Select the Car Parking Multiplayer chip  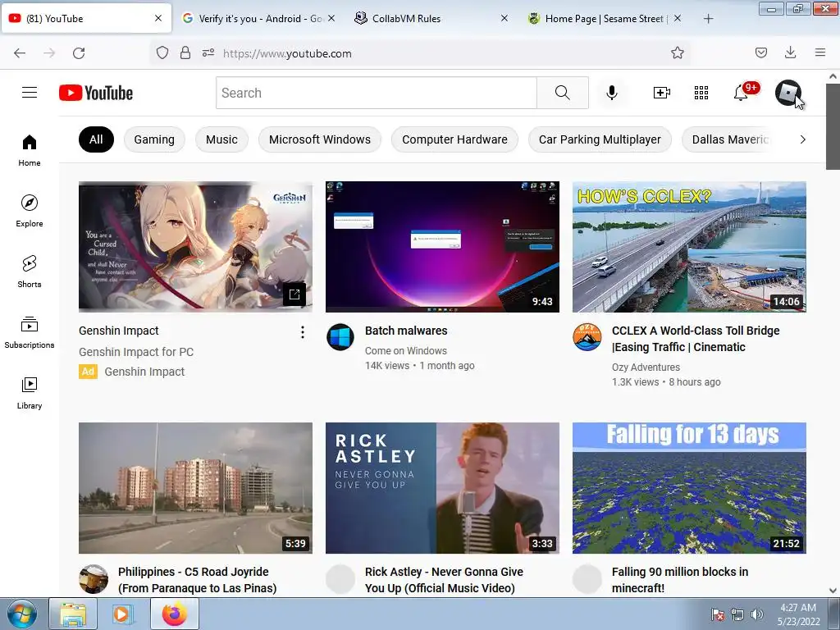pyautogui.click(x=600, y=139)
